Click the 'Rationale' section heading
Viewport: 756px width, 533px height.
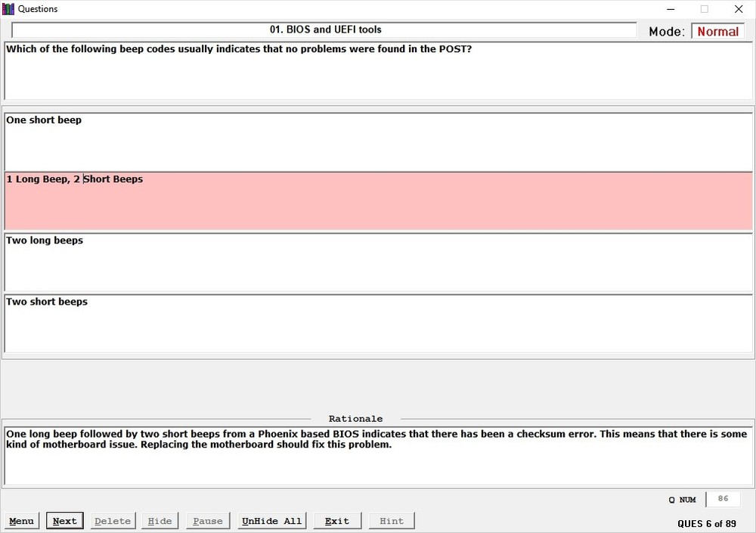[356, 419]
